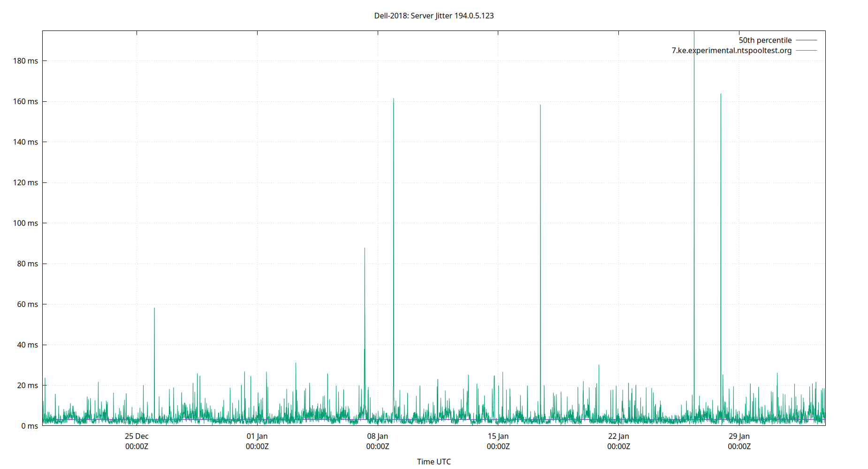Select the 7.ke.experimental.ntspooltest.org legend entry
The image size is (868, 469).
pos(731,50)
